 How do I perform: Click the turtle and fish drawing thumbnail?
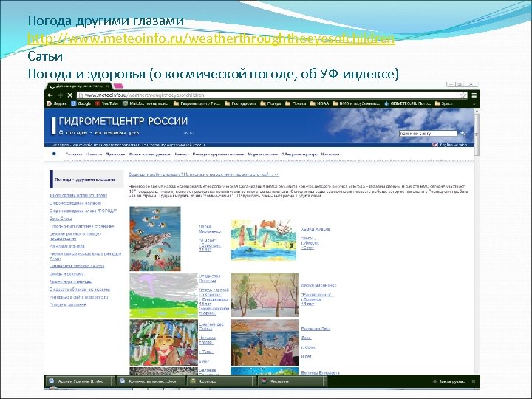pyautogui.click(x=155, y=239)
